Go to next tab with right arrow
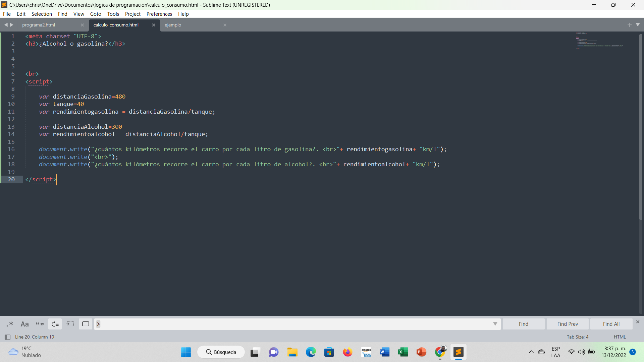Screen dimensions: 644x362 coord(12,25)
